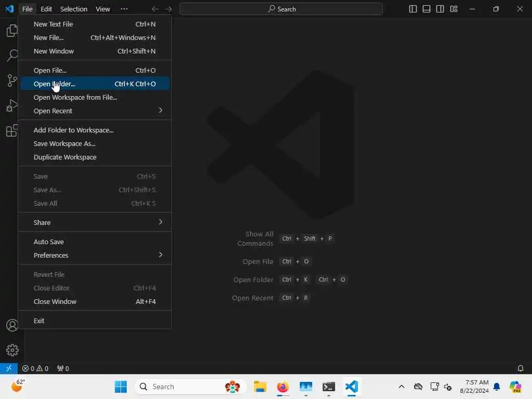Click the blue landscape app icon in taskbar
This screenshot has height=399, width=532.
305,387
